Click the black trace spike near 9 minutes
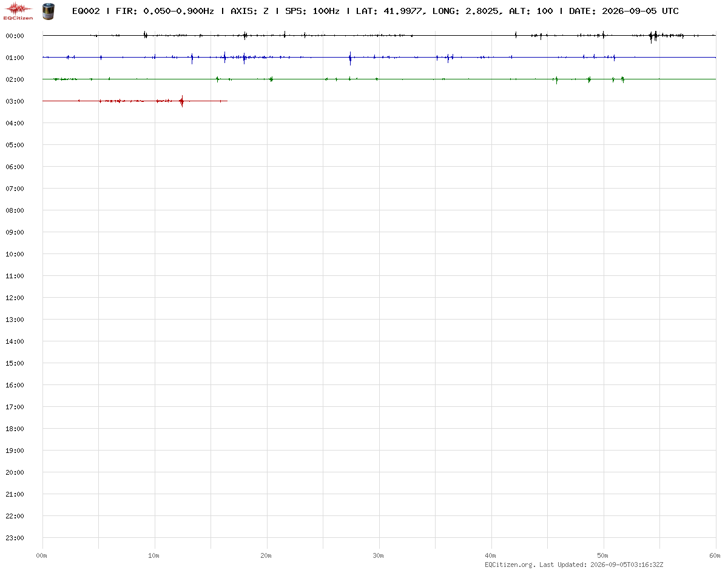Image resolution: width=728 pixels, height=570 pixels. [145, 35]
